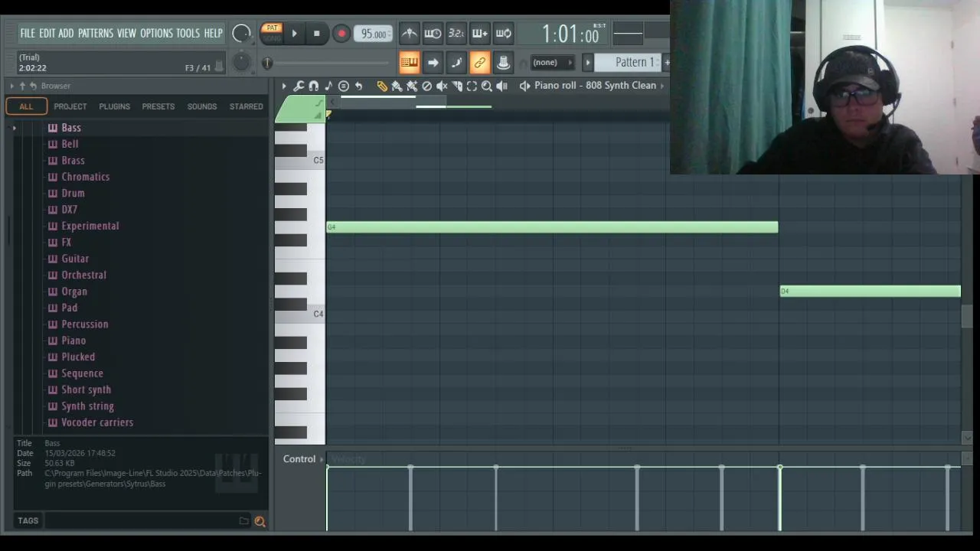Select the Paint drum sequence tool
The height and width of the screenshot is (551, 980).
[x=412, y=86]
